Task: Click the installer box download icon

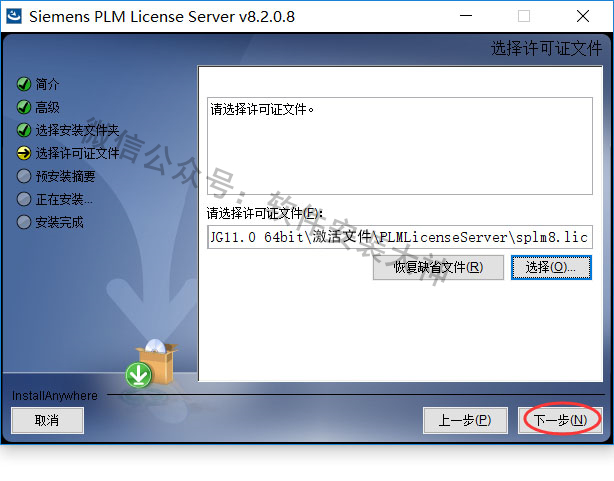Action: pyautogui.click(x=152, y=363)
